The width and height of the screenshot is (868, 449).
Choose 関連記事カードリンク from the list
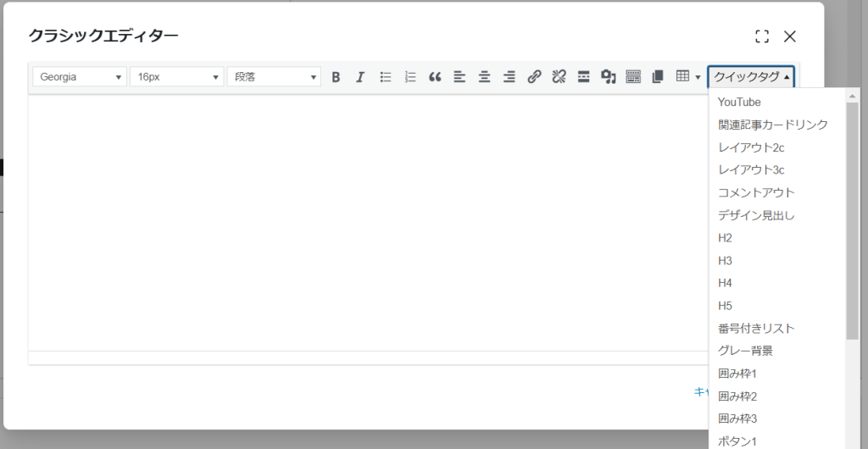[772, 125]
